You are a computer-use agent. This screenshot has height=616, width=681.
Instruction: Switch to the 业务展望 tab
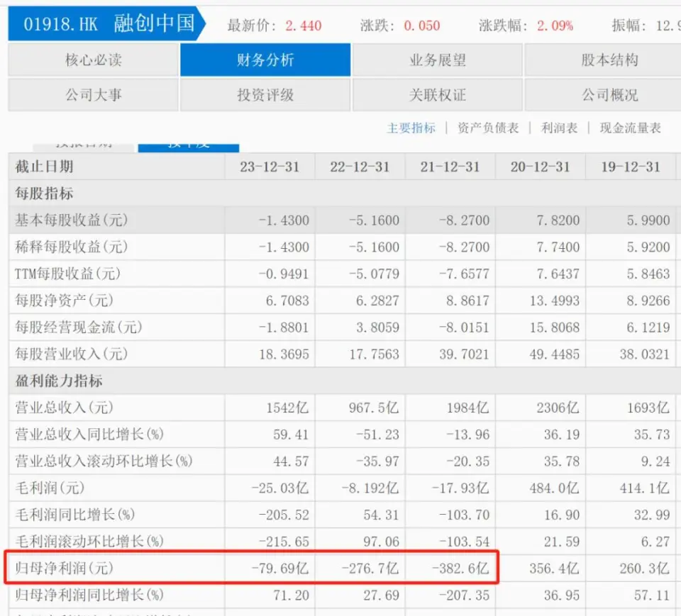[x=437, y=60]
